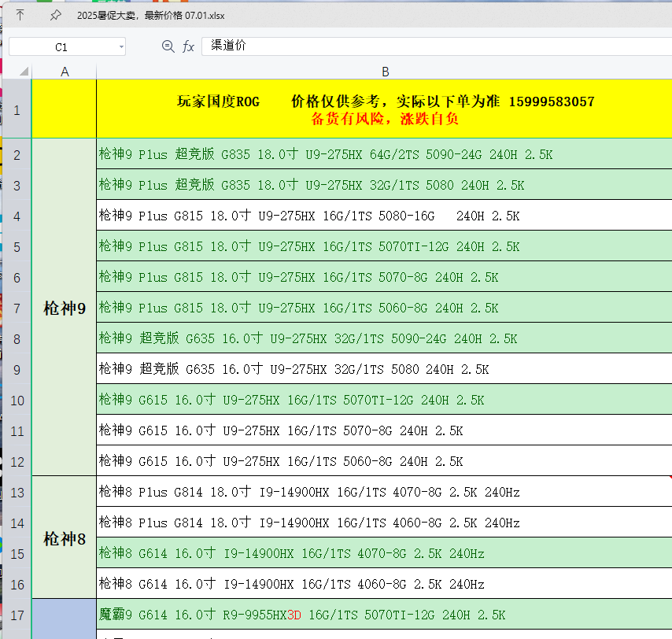Click the file name 2025暑促大卖 title
The height and width of the screenshot is (639, 672).
[151, 16]
